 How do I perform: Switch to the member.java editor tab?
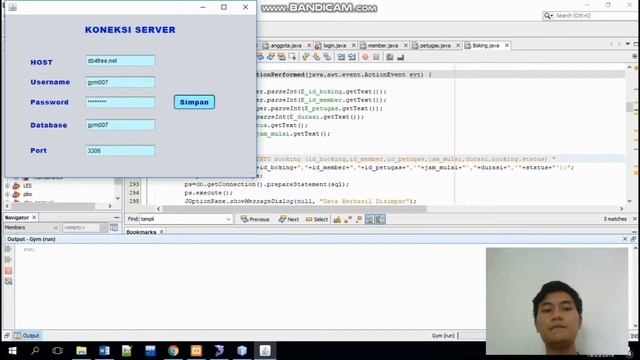click(383, 45)
